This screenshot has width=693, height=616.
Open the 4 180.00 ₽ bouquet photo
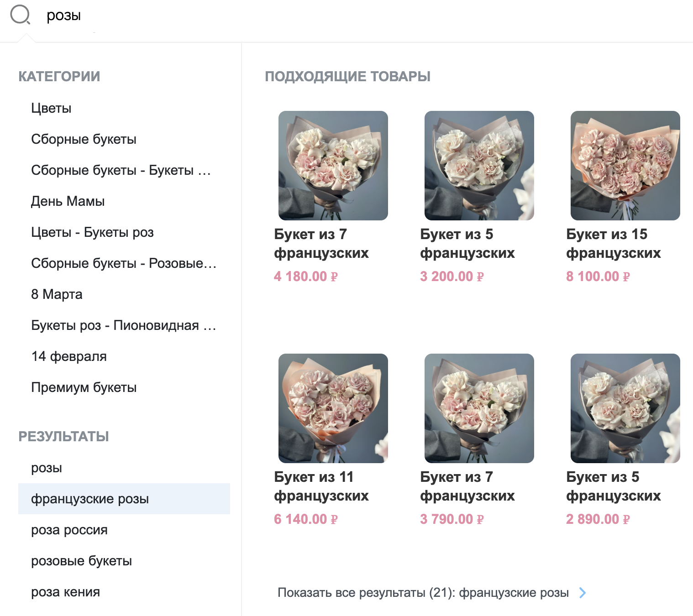pyautogui.click(x=333, y=166)
